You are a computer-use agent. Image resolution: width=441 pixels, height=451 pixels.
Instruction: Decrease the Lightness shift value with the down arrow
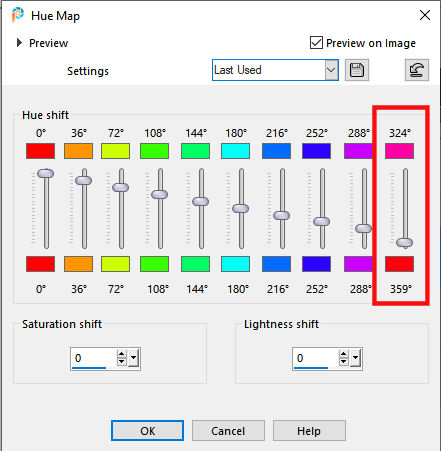[x=344, y=362]
